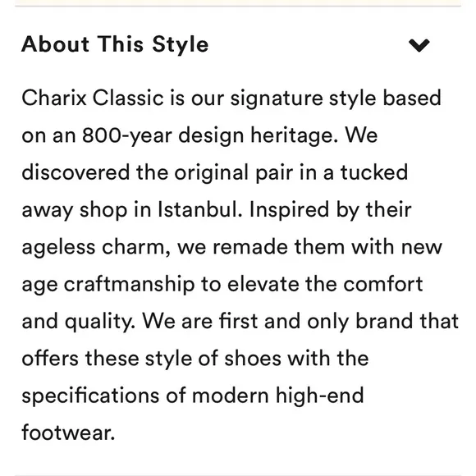Click the word craftmanship
The image size is (476, 476).
130,285
